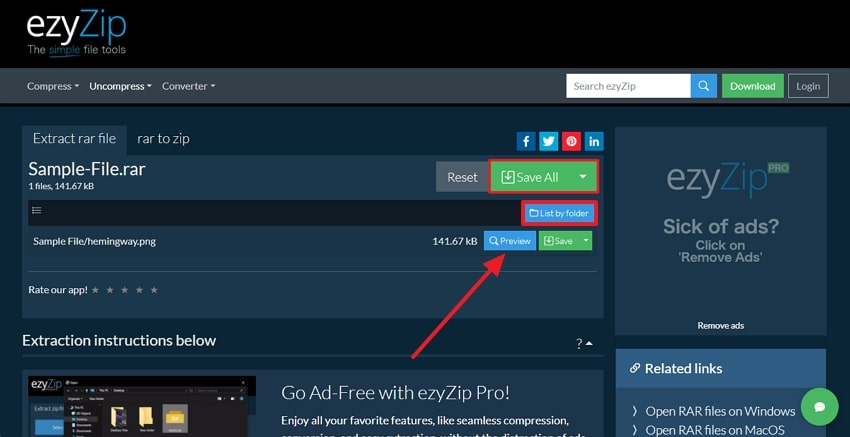Image resolution: width=850 pixels, height=437 pixels.
Task: Share on Pinterest icon
Action: [x=571, y=142]
